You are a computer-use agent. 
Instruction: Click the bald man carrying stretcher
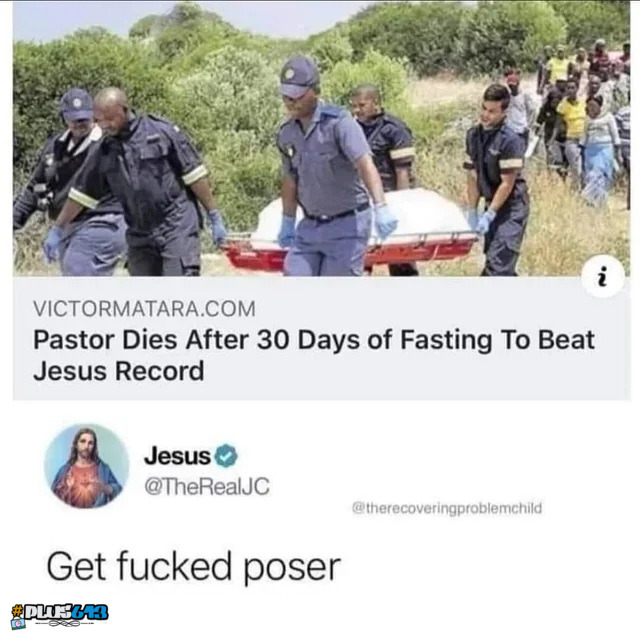(x=139, y=182)
